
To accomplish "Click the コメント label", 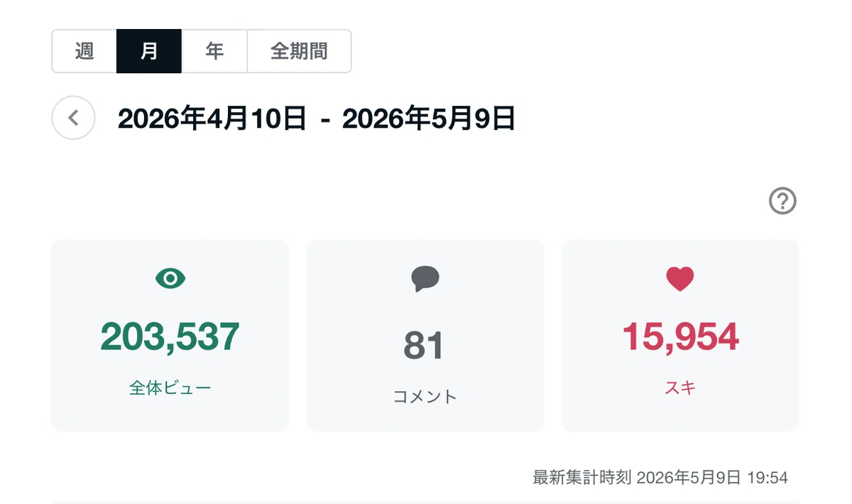I will coord(425,397).
